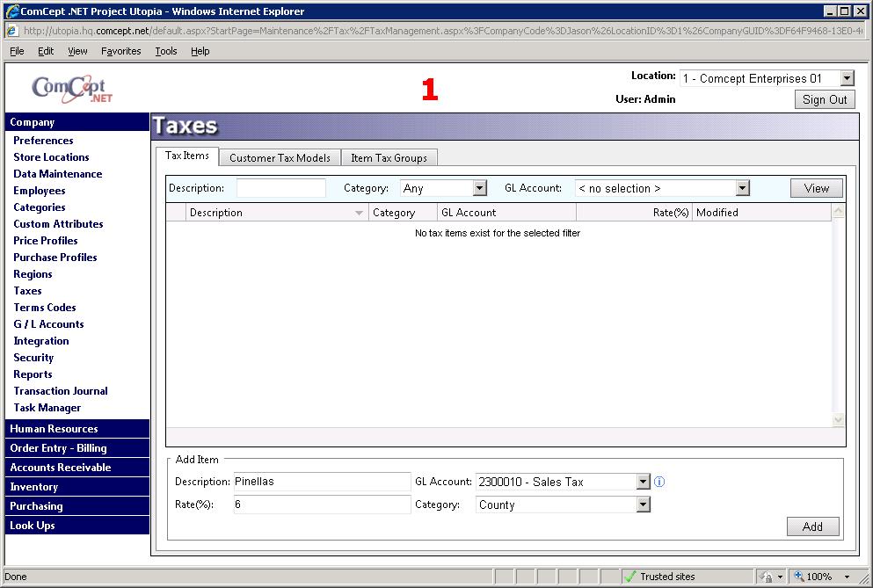Open the Store Locations link
The width and height of the screenshot is (873, 588).
point(51,157)
